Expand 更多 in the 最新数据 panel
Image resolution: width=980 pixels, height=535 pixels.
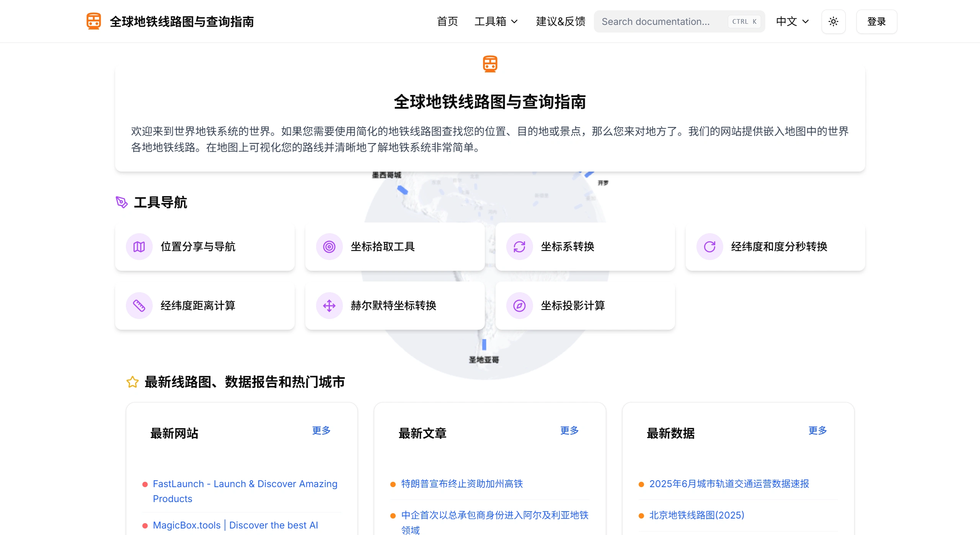(817, 431)
